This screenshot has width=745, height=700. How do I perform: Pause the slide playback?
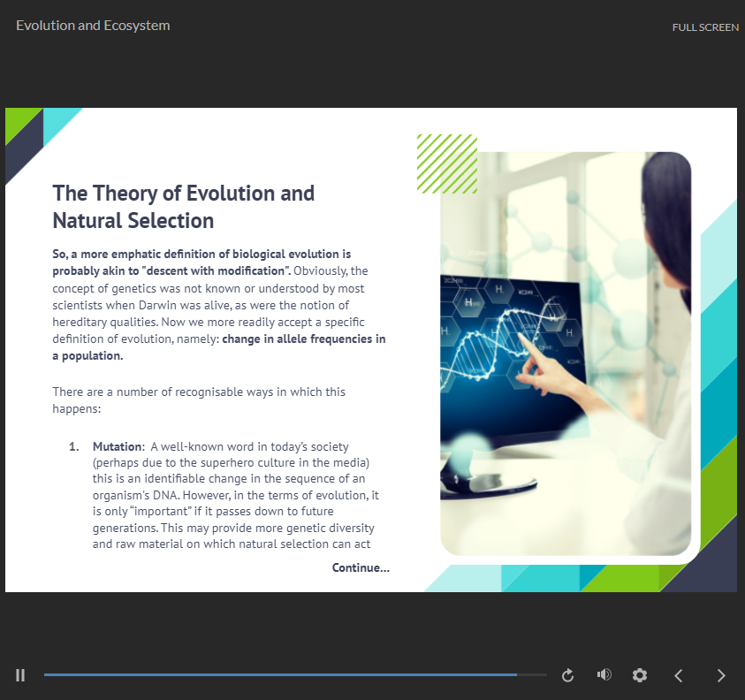coord(20,675)
